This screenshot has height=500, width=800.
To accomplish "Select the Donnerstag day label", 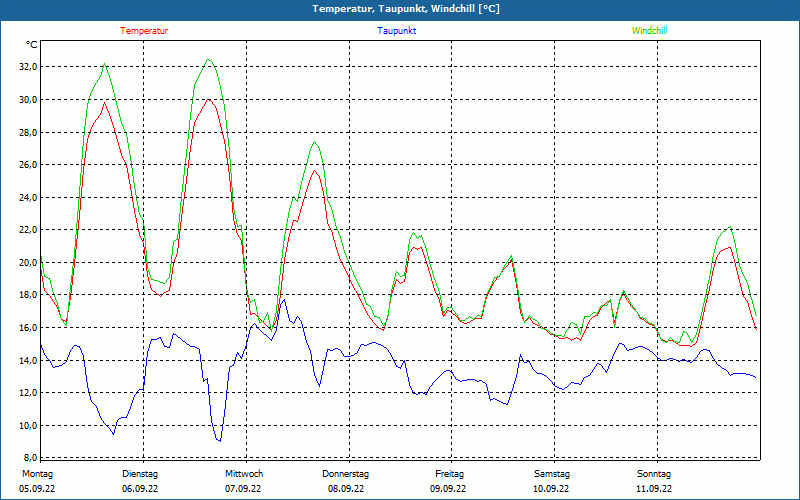I will click(345, 474).
